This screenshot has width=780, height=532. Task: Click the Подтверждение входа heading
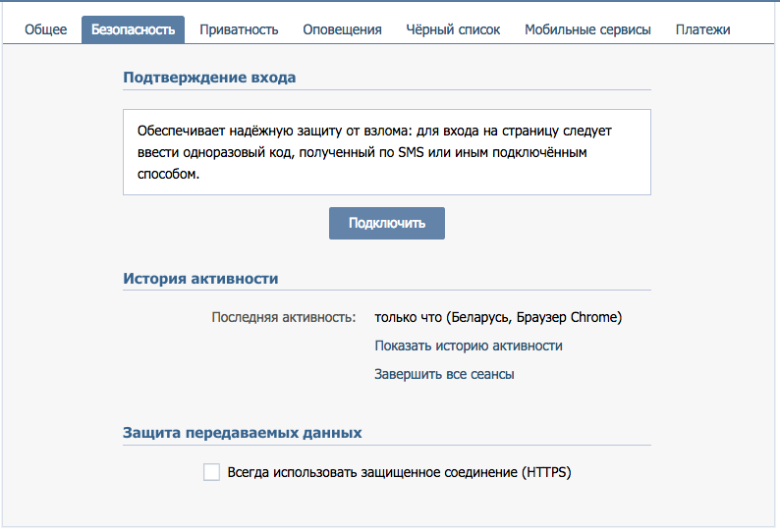point(209,77)
